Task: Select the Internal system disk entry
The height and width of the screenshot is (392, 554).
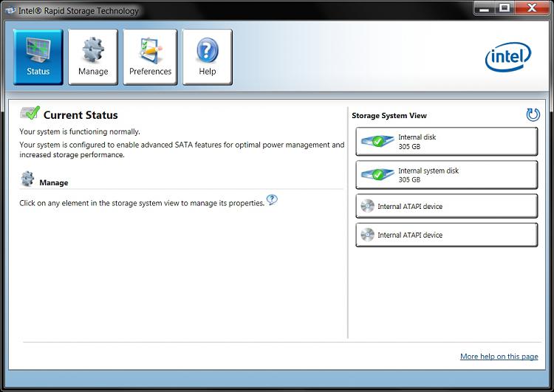Action: pos(447,175)
